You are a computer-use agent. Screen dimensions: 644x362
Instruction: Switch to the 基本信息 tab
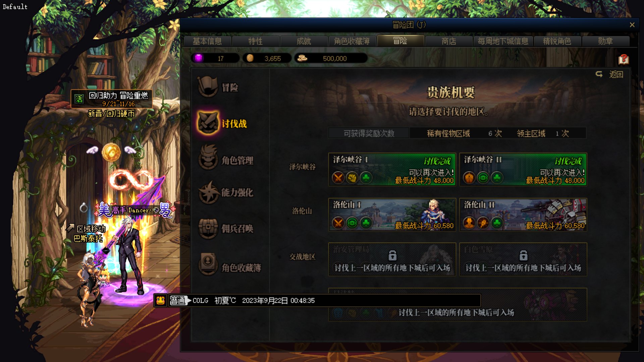[x=207, y=41]
